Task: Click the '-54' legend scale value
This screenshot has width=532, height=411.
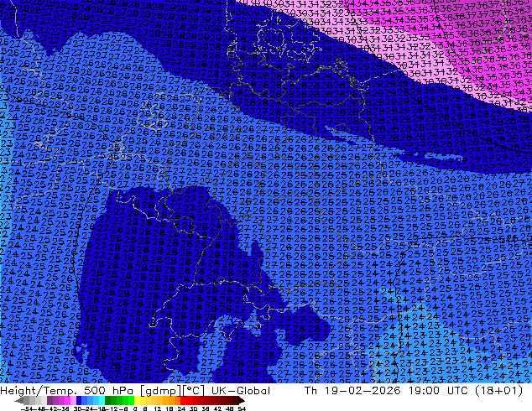Action: (27, 409)
